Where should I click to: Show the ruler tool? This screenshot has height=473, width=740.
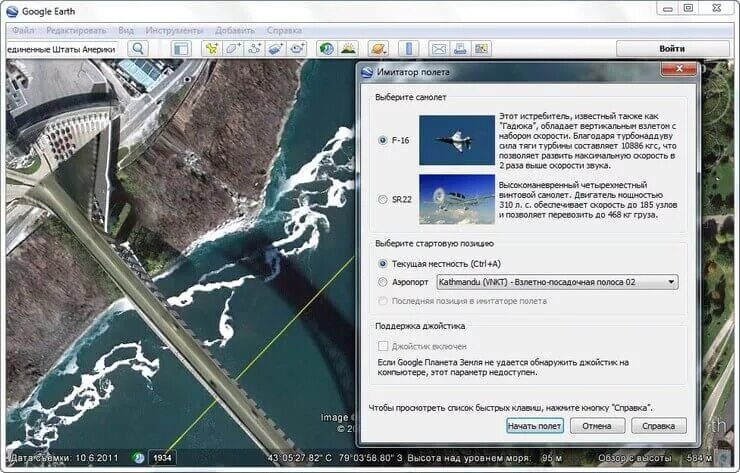(x=409, y=49)
